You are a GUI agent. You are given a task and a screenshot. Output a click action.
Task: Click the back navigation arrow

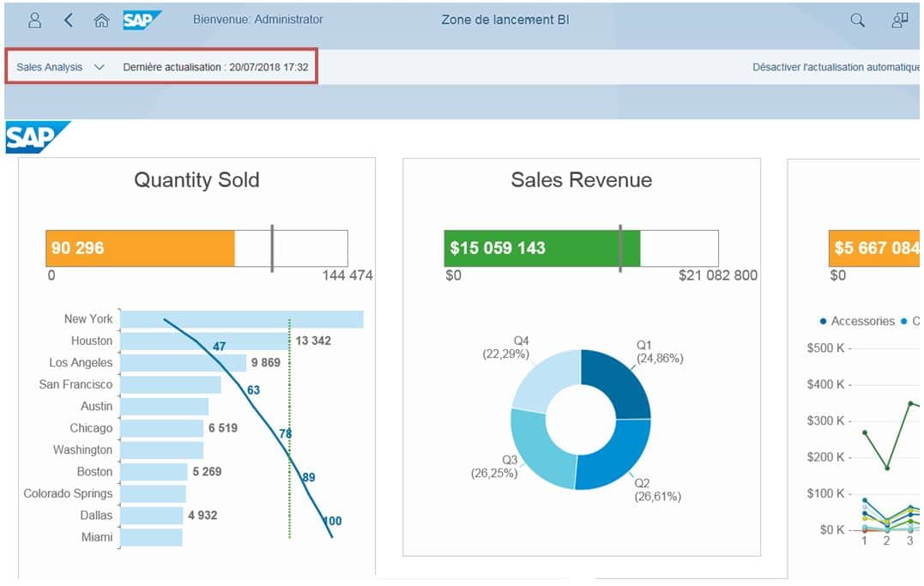(68, 20)
